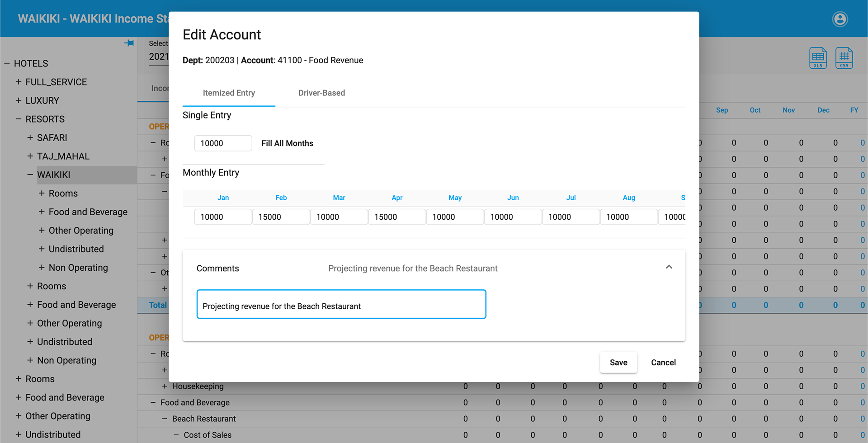Expand the HOTELS-level Other Operating node

pyautogui.click(x=19, y=416)
